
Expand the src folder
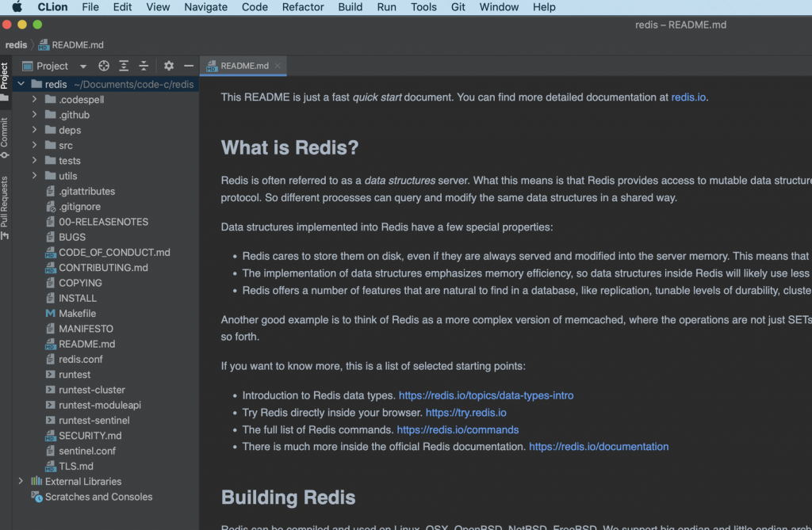pyautogui.click(x=34, y=146)
